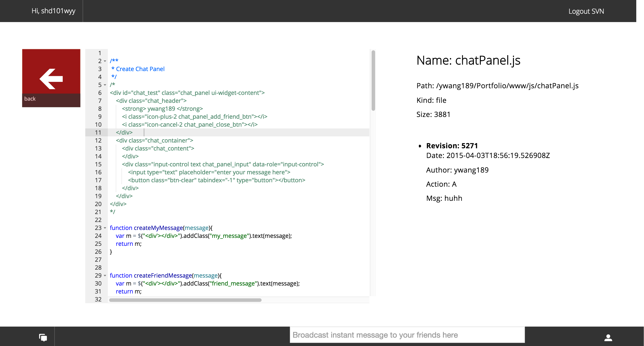Image resolution: width=644 pixels, height=346 pixels.
Task: Click the chat_header div on line 7
Action: coord(151,101)
